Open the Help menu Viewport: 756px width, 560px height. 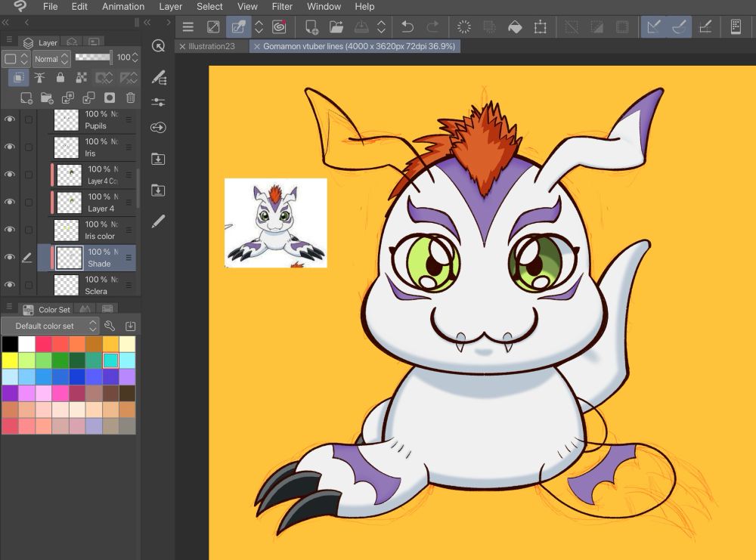(364, 6)
